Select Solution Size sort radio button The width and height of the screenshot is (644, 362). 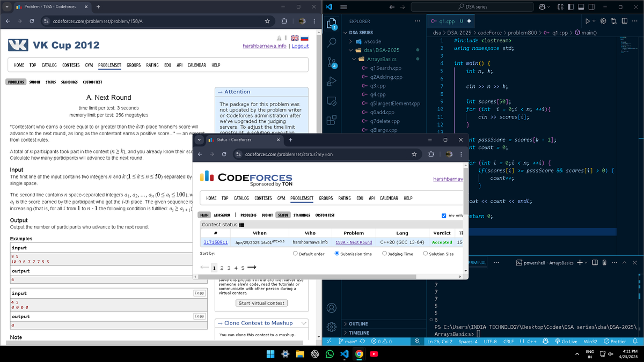tap(426, 254)
